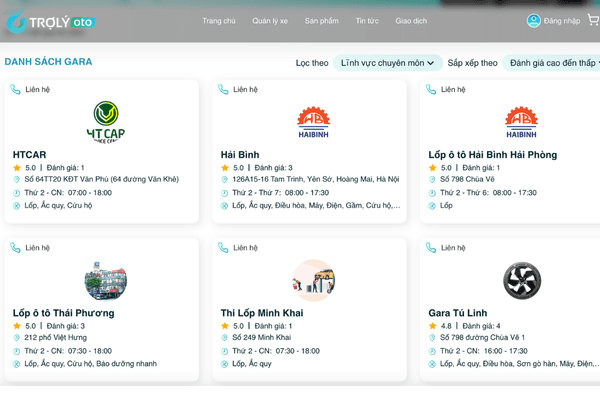Click the location pin icon on HTCAR card
Image resolution: width=600 pixels, height=400 pixels.
tap(16, 179)
